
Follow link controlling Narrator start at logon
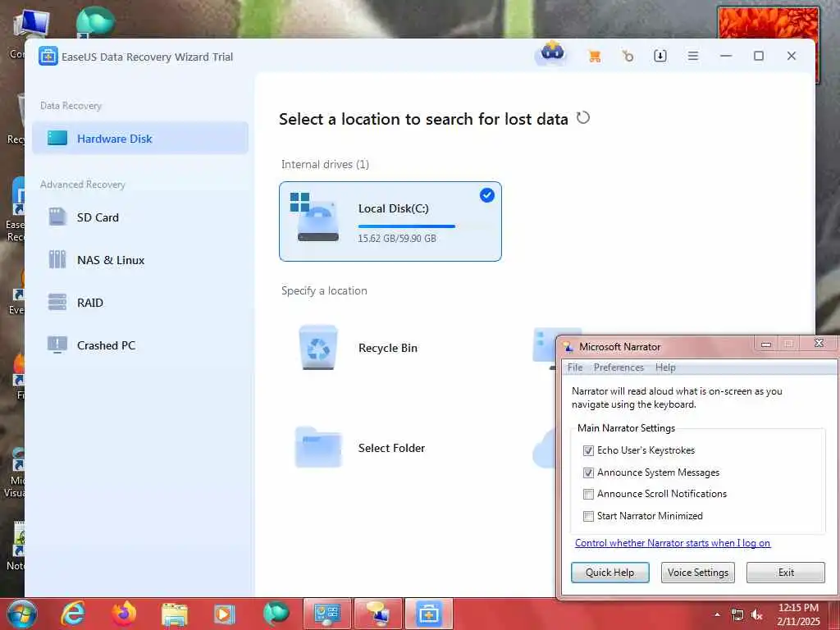[673, 543]
